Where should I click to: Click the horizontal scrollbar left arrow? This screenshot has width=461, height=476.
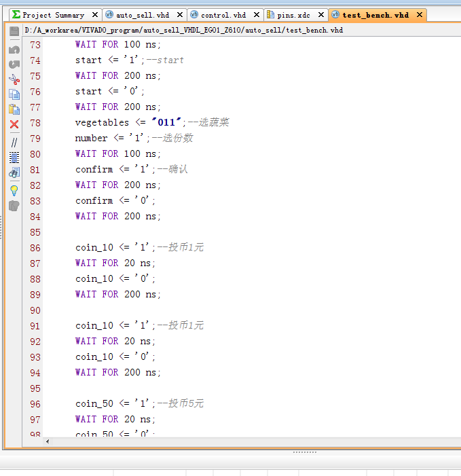[x=47, y=441]
